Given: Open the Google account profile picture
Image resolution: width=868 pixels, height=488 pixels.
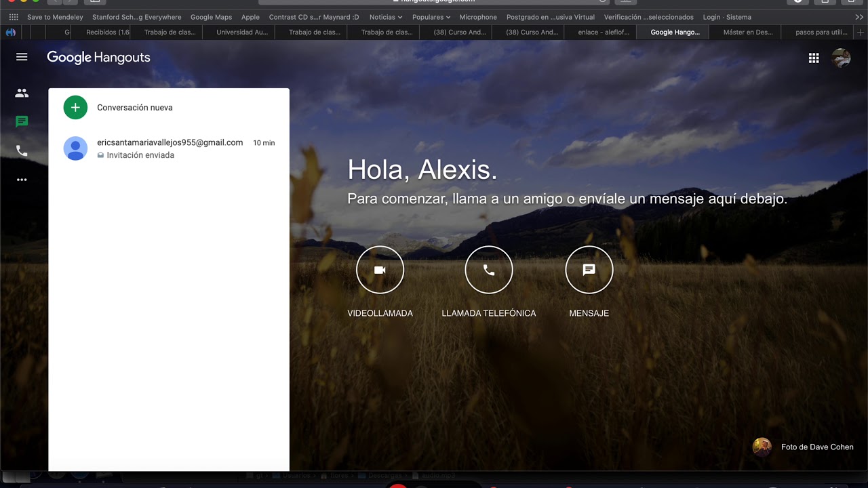Looking at the screenshot, I should (841, 58).
